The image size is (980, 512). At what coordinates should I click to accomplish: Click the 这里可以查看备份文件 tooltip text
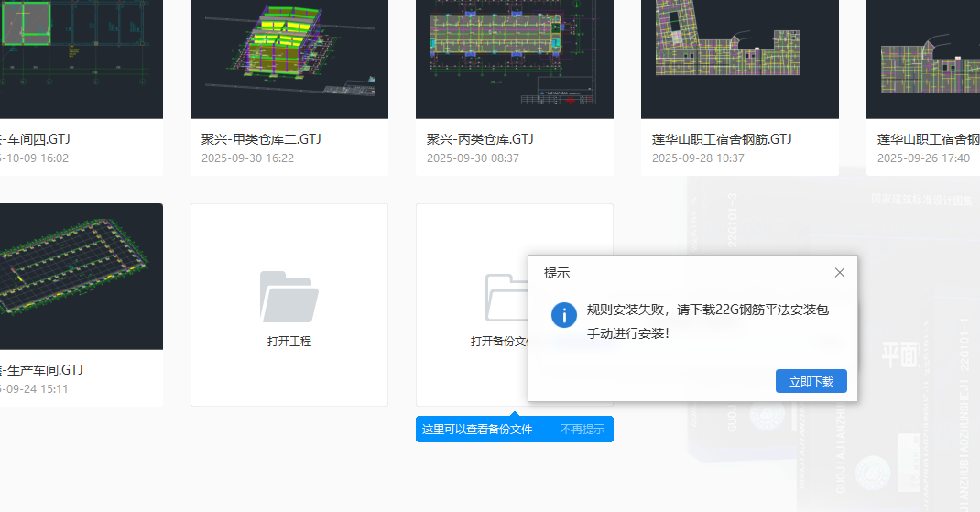click(x=477, y=430)
